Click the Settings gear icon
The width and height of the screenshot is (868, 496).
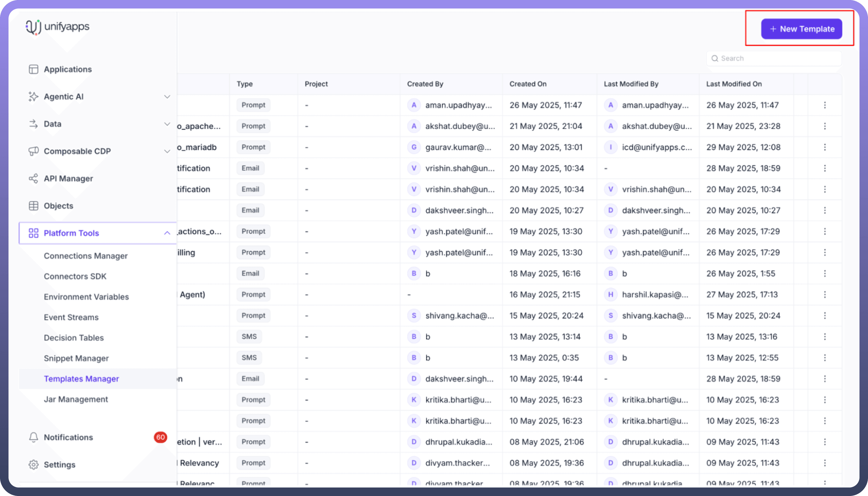[x=33, y=464]
